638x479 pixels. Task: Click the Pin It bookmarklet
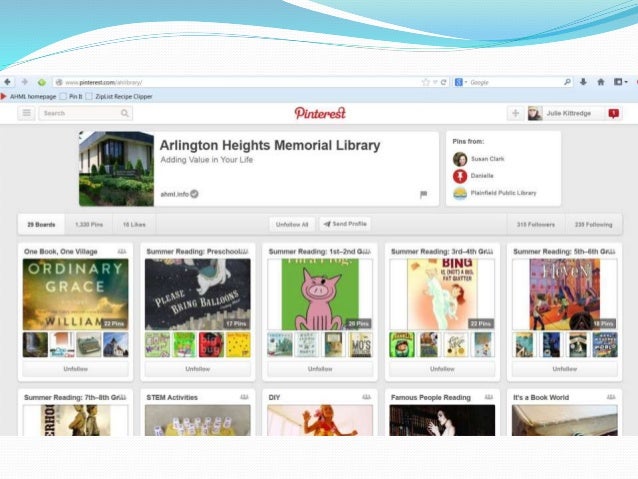(71, 96)
